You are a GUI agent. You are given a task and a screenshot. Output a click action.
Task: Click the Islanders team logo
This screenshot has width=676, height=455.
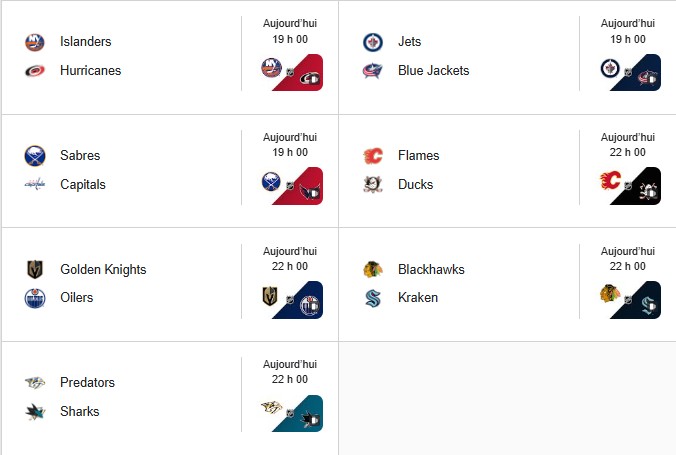[x=35, y=42]
